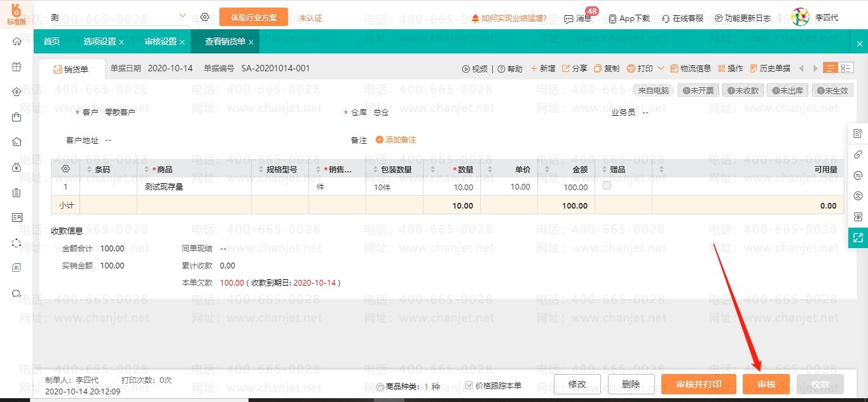Switch to the 首页 tab
Screen dimensions: 868x402
coord(52,42)
